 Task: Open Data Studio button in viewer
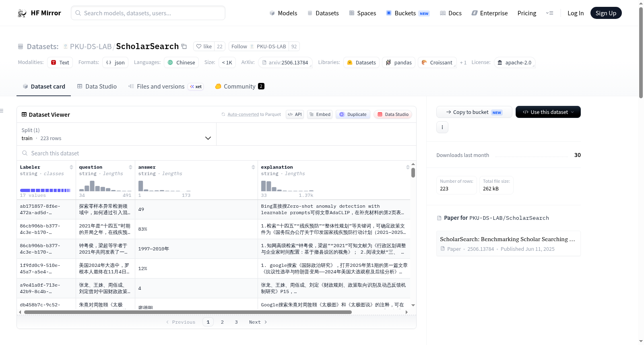(x=393, y=114)
